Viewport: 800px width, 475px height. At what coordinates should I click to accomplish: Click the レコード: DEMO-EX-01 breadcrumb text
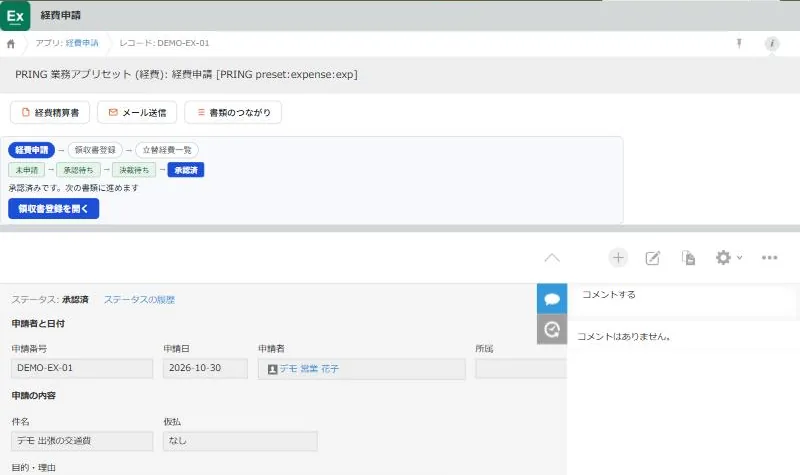164,43
